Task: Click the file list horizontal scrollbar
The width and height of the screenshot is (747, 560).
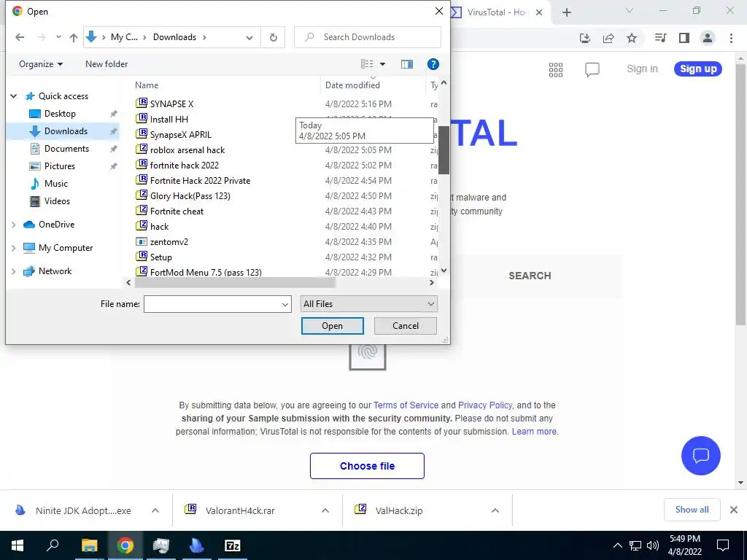Action: coord(235,282)
